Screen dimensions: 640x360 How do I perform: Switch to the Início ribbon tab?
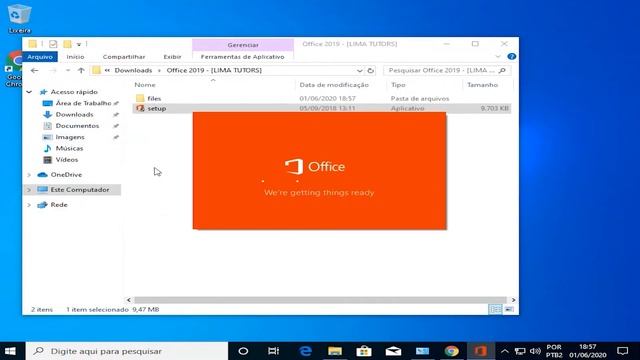[76, 57]
